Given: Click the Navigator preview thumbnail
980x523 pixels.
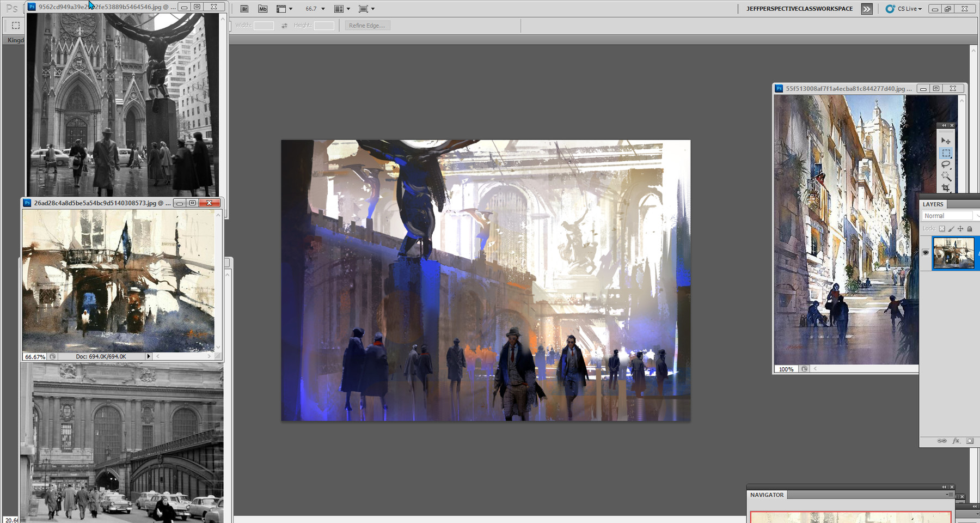Looking at the screenshot, I should (851, 517).
